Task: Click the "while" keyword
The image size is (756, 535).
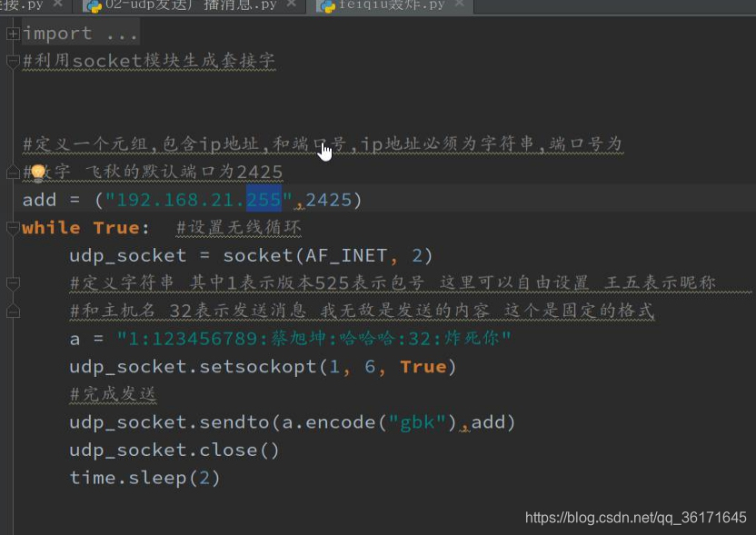Action: 51,227
